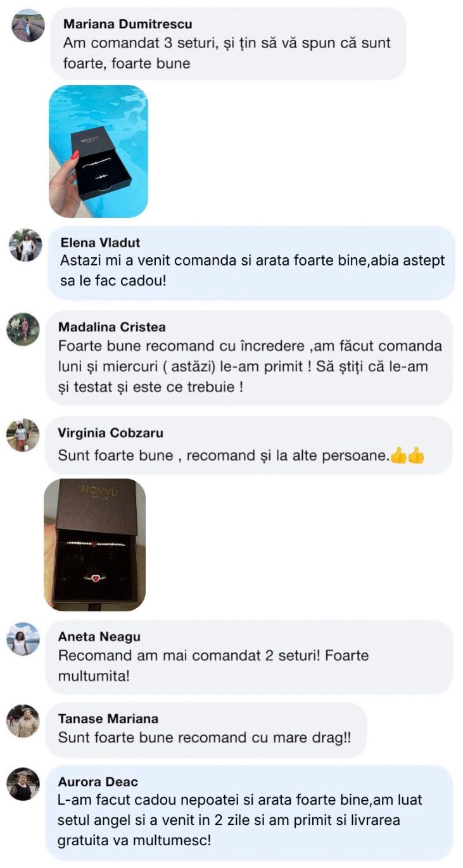Click the Aurora Deac name link
The image size is (463, 868).
98,782
